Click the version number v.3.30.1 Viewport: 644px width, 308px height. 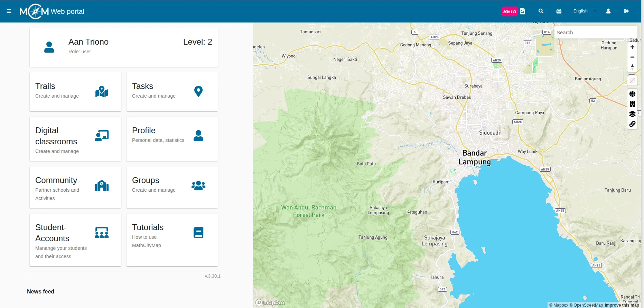213,276
